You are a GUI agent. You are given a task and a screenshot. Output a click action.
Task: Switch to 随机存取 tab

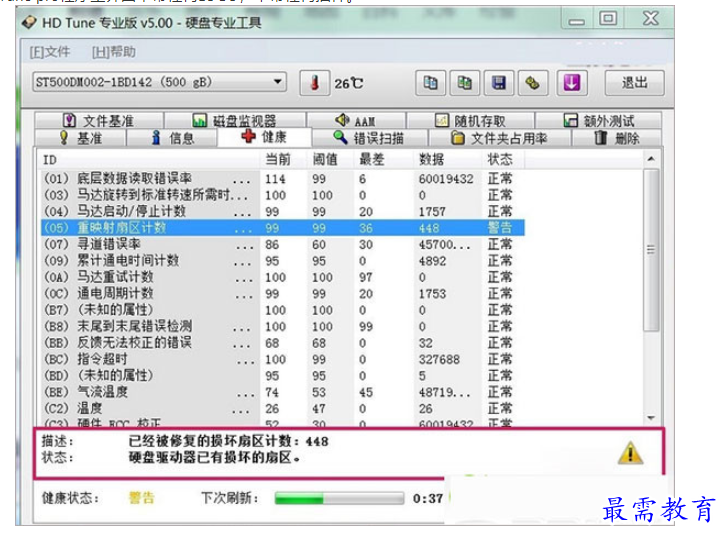470,121
